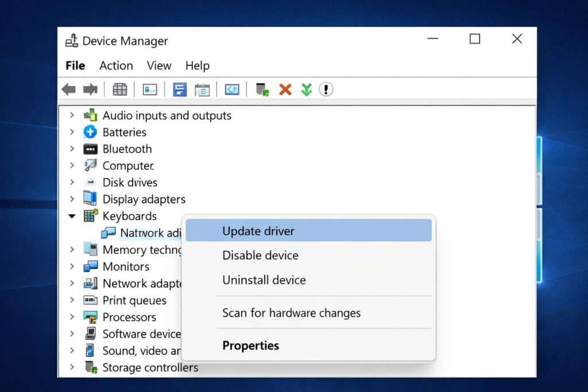
Task: Select Disable device in context menu
Action: (x=260, y=255)
